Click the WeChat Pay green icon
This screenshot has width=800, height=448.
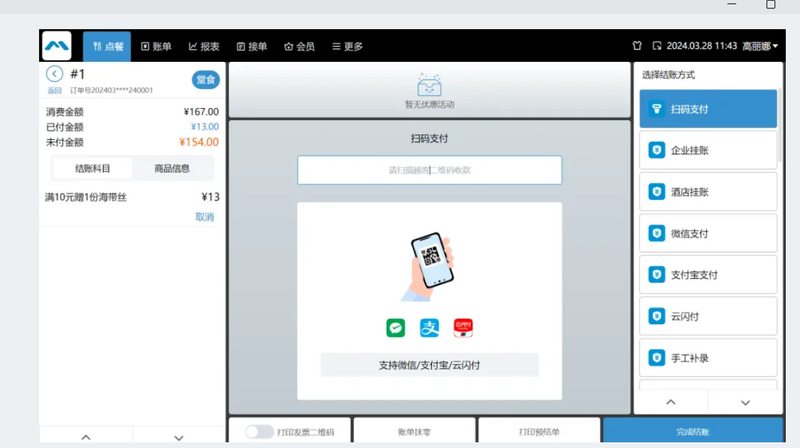click(x=395, y=328)
